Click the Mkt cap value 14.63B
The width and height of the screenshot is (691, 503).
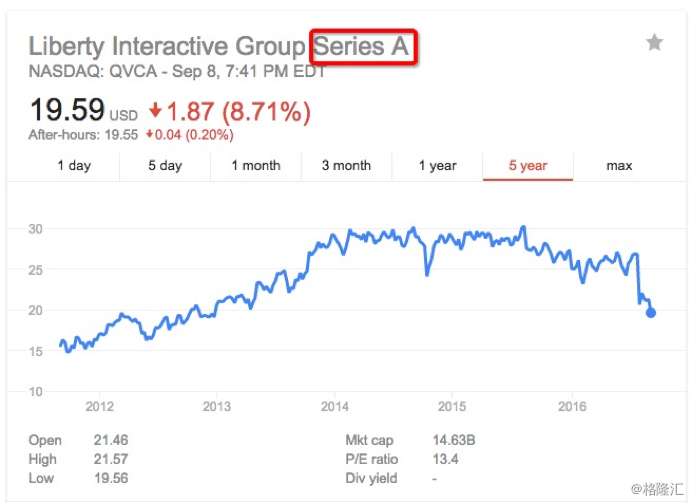pyautogui.click(x=454, y=440)
